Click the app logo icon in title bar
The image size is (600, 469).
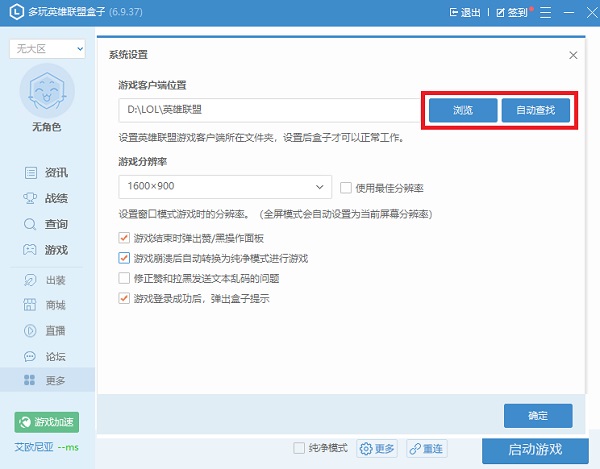click(x=16, y=12)
